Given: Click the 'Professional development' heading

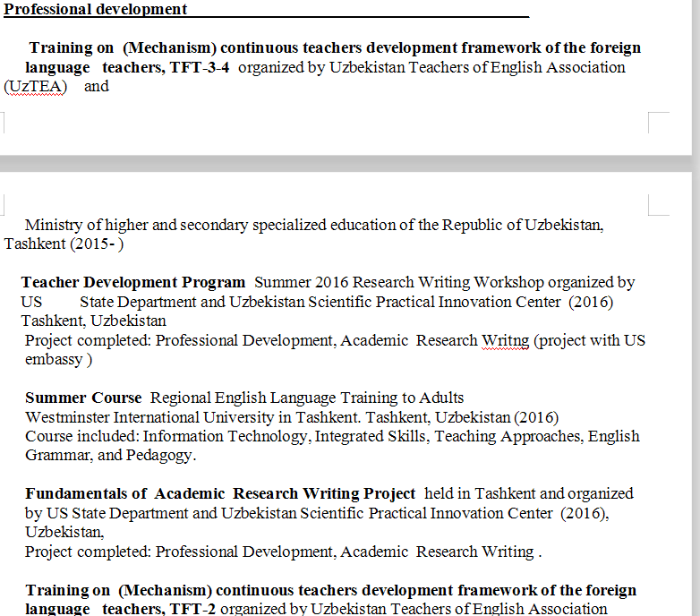Looking at the screenshot, I should [x=96, y=10].
